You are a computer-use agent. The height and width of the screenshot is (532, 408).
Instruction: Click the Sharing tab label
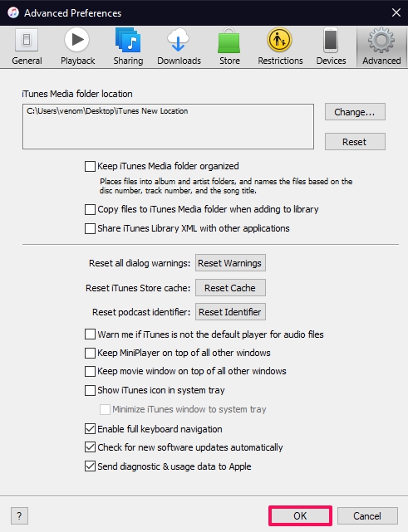coord(128,61)
